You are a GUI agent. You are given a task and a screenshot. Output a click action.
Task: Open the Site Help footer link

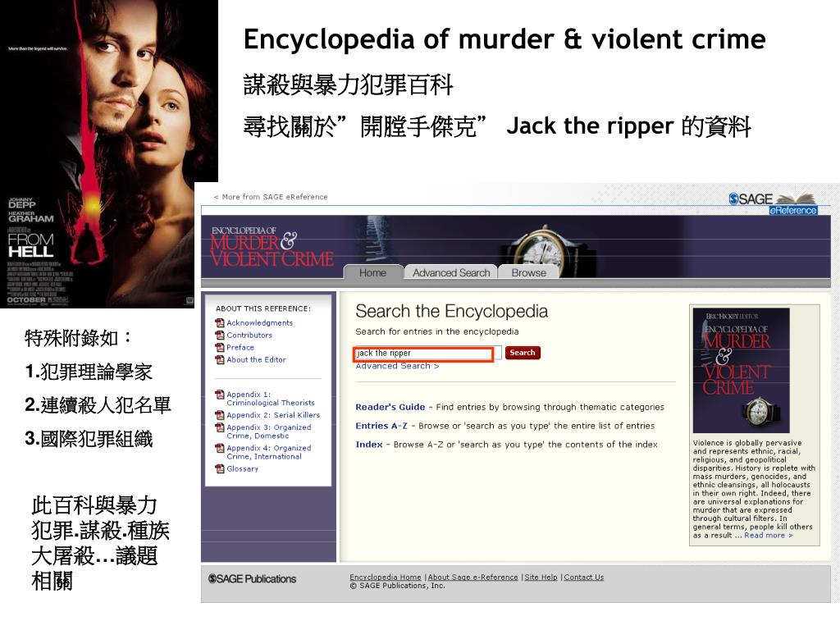(541, 577)
